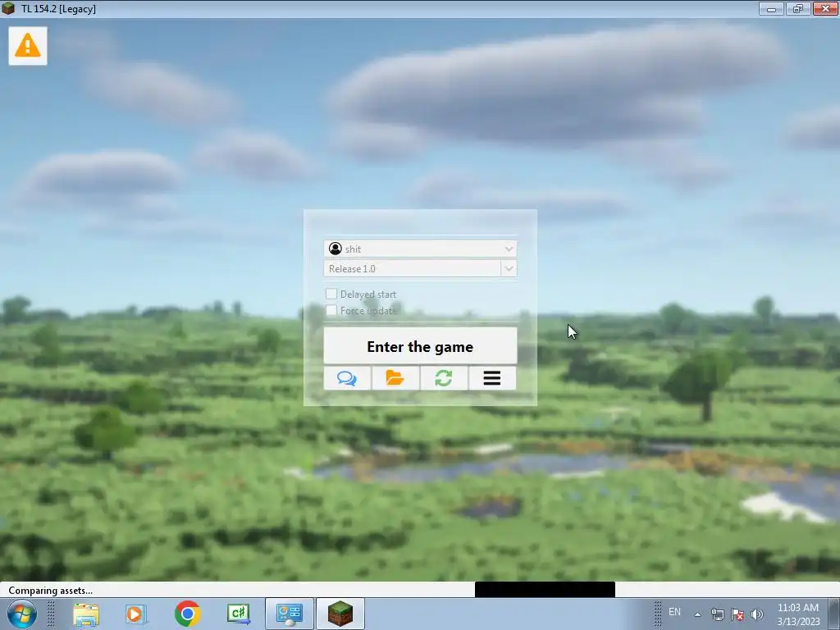Click the EN language indicator

coord(674,612)
